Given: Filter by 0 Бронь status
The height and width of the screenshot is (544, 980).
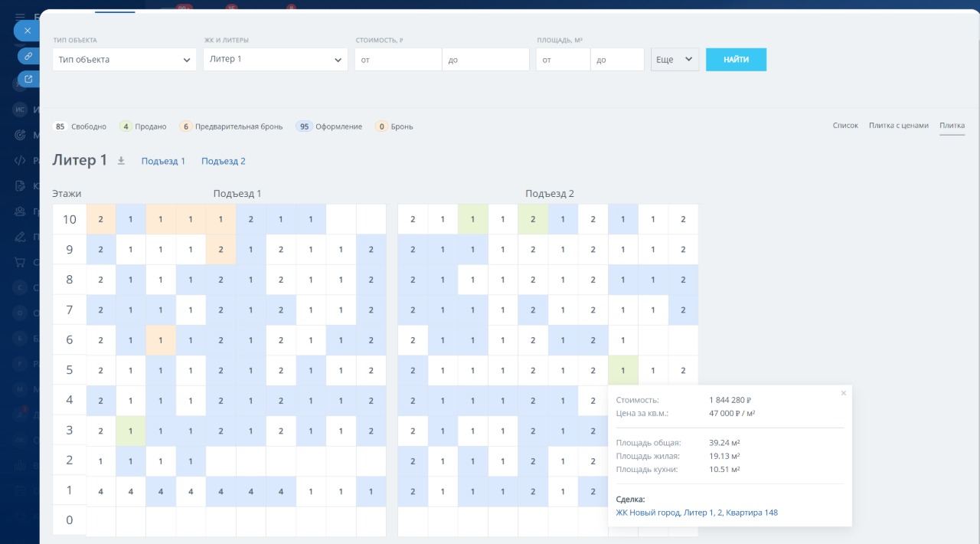Looking at the screenshot, I should click(394, 126).
